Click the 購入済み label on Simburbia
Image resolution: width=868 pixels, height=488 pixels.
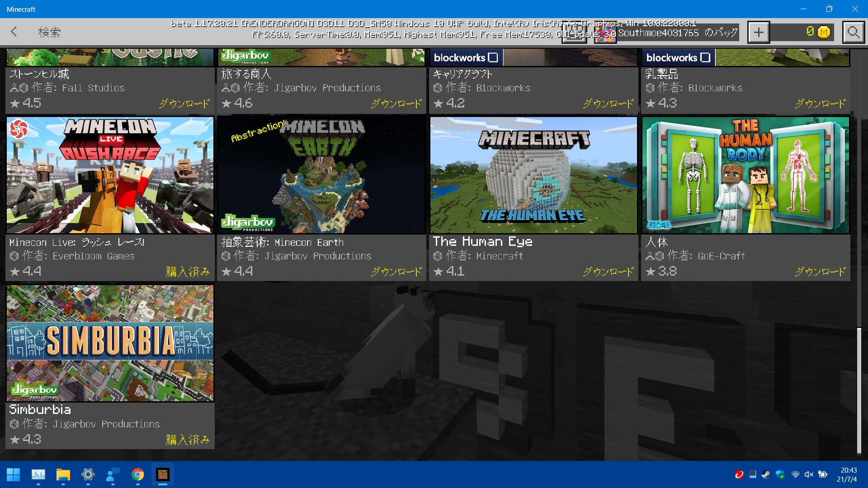click(188, 440)
